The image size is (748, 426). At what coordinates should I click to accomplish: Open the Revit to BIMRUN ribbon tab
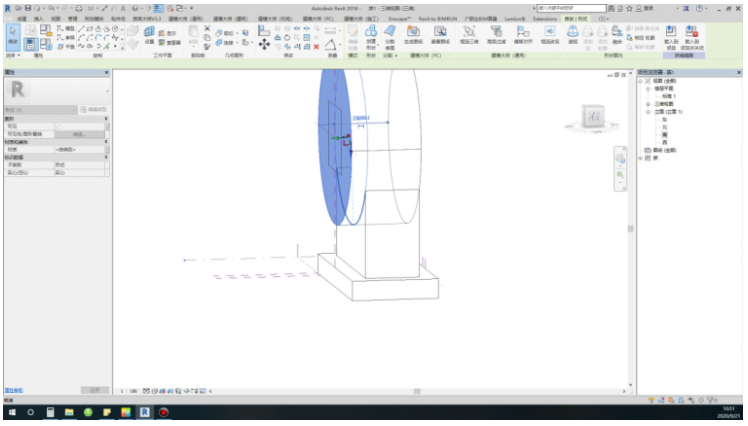(x=437, y=19)
